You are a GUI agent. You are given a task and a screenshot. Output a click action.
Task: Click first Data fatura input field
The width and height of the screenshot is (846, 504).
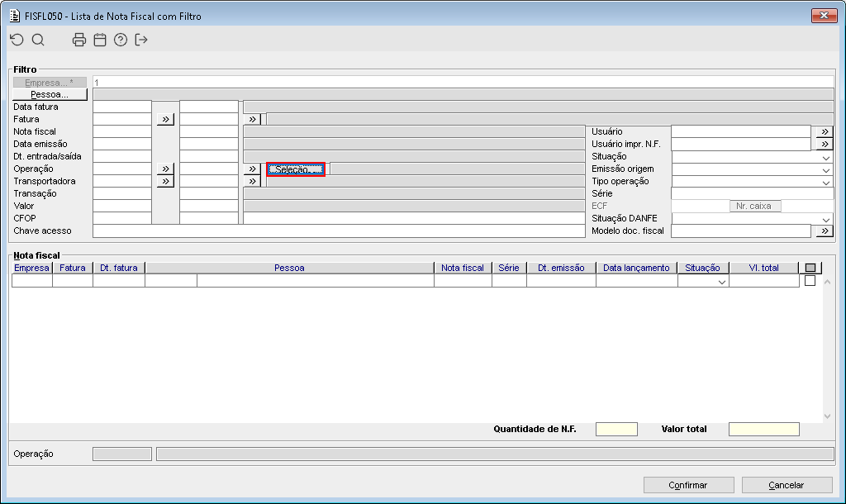click(x=122, y=107)
